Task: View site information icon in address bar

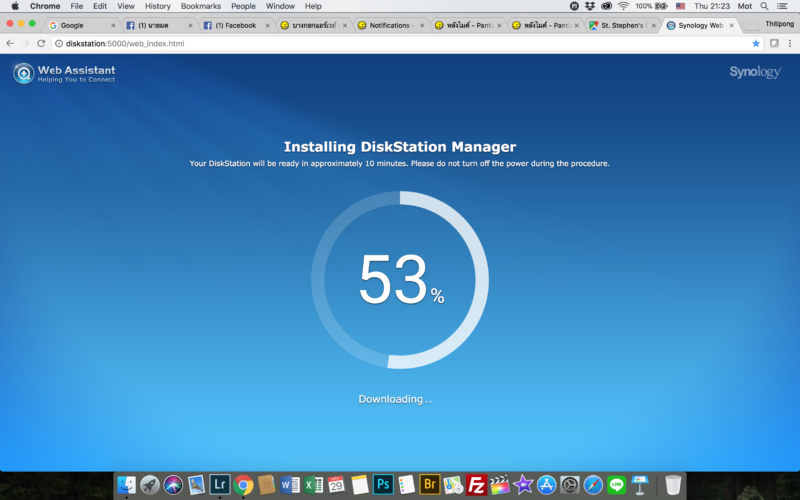Action: (59, 43)
